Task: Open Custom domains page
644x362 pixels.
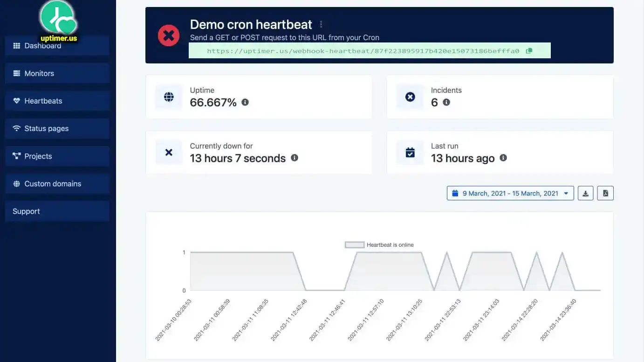Action: [57, 183]
